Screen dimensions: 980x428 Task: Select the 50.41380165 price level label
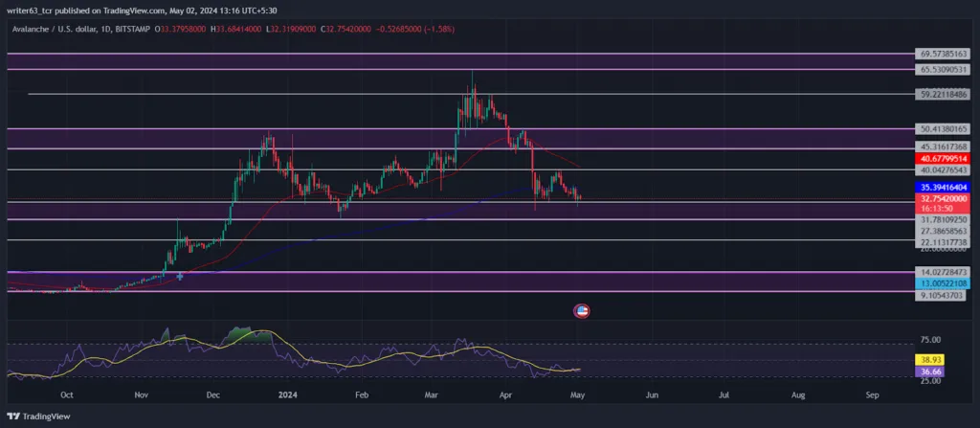pyautogui.click(x=942, y=129)
